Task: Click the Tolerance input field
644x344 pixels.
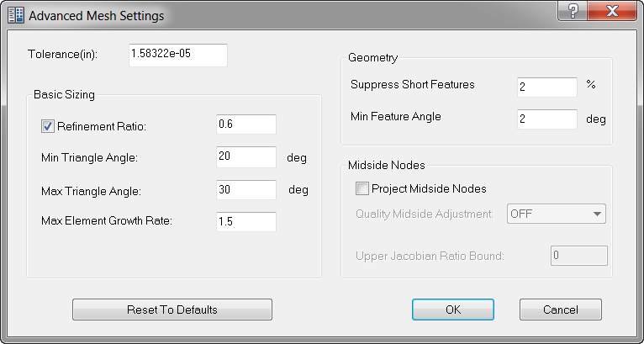Action: [177, 55]
